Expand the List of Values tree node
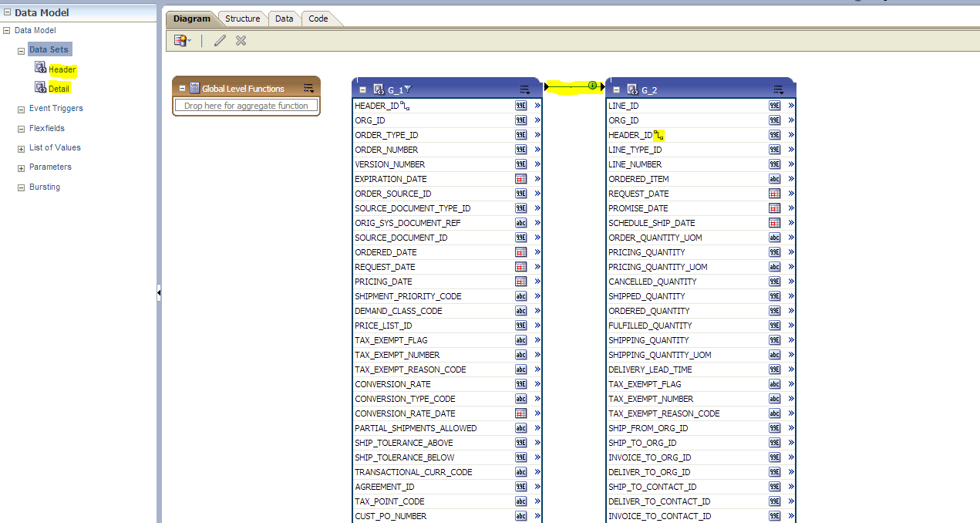This screenshot has height=523, width=980. 21,147
